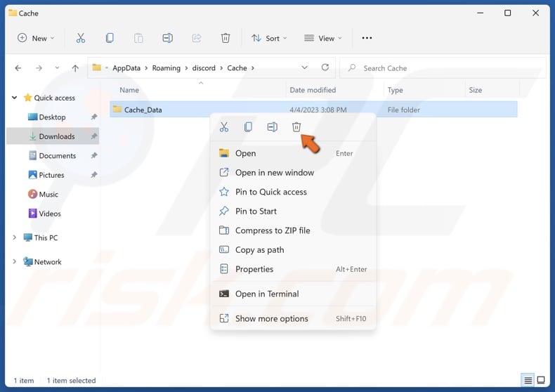The image size is (555, 392).
Task: Click the Share icon in the toolbar
Action: [197, 38]
